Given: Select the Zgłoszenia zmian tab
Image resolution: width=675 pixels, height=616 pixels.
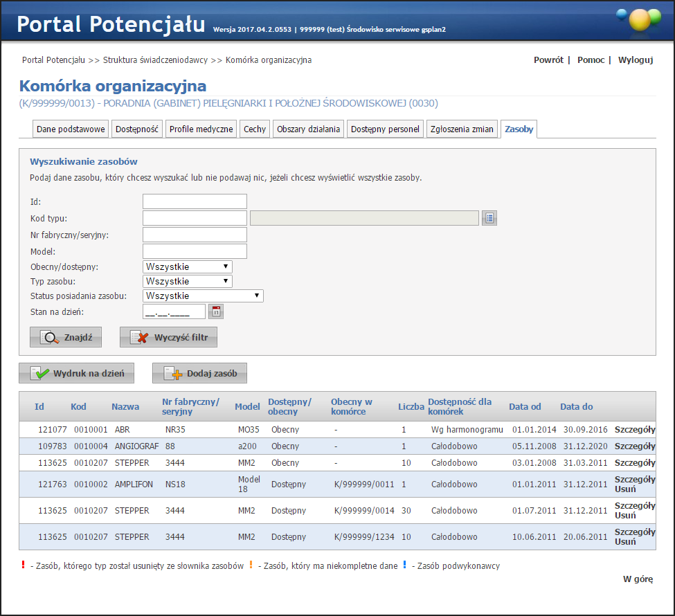Looking at the screenshot, I should (462, 129).
